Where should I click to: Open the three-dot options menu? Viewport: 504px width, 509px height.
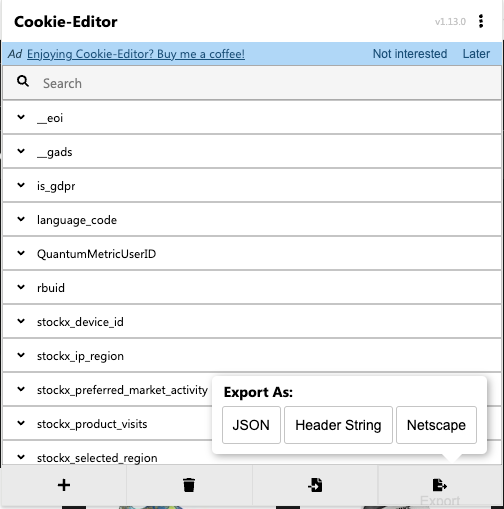point(481,21)
